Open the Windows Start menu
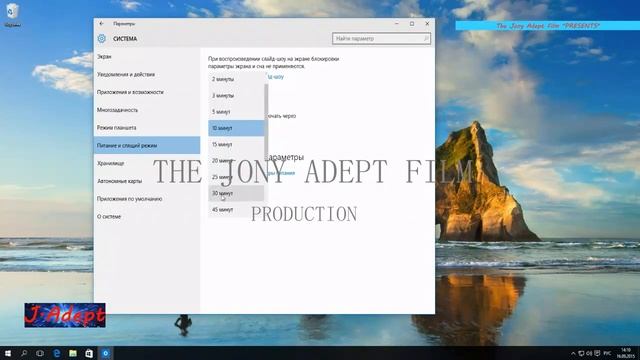 pyautogui.click(x=7, y=353)
